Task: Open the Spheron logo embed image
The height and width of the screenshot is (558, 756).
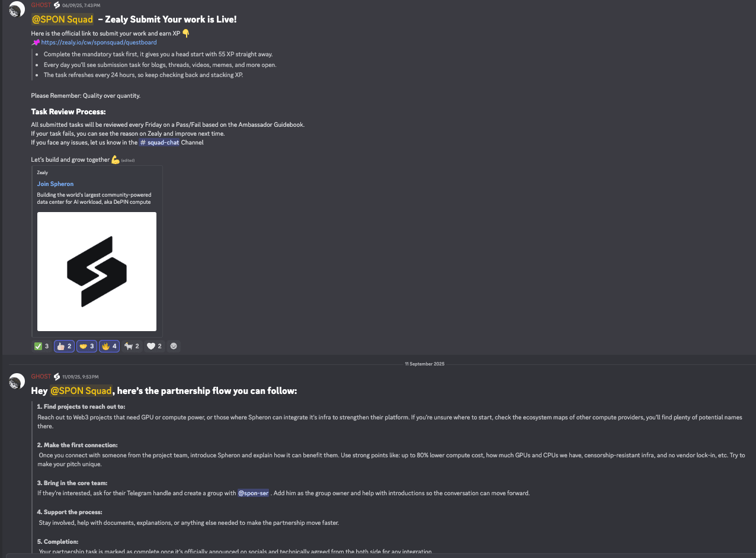Action: tap(97, 271)
